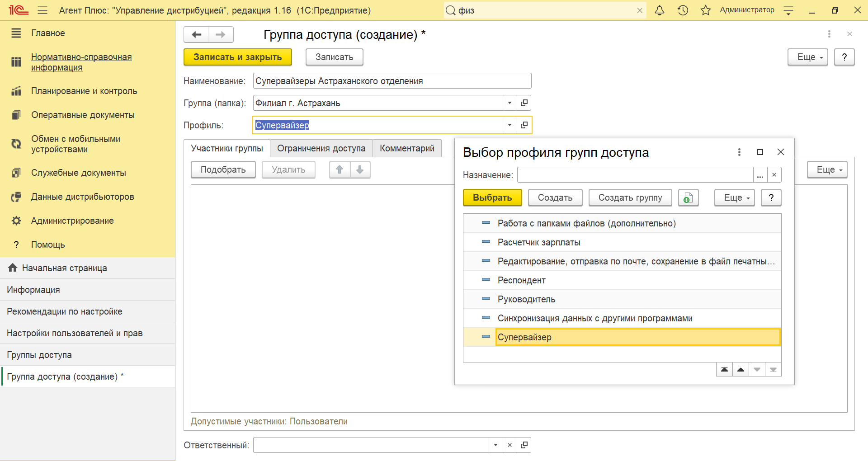Open the Назначение selection ellipsis
This screenshot has width=868, height=461.
760,175
